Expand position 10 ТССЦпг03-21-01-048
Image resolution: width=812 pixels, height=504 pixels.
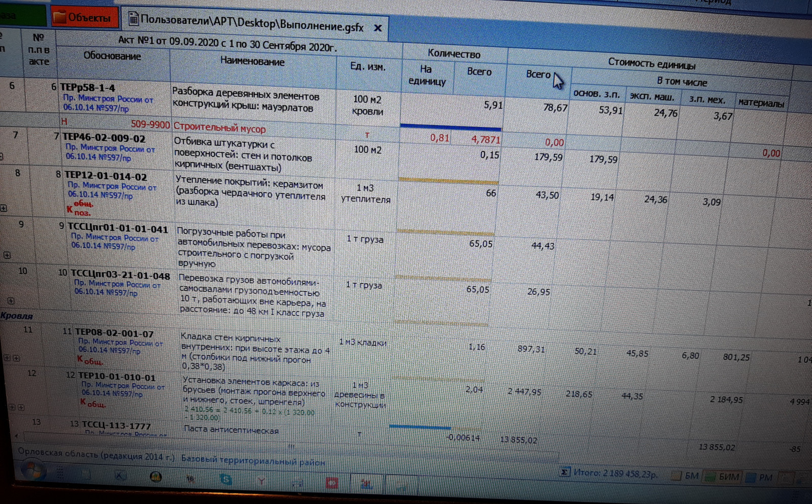[x=11, y=300]
